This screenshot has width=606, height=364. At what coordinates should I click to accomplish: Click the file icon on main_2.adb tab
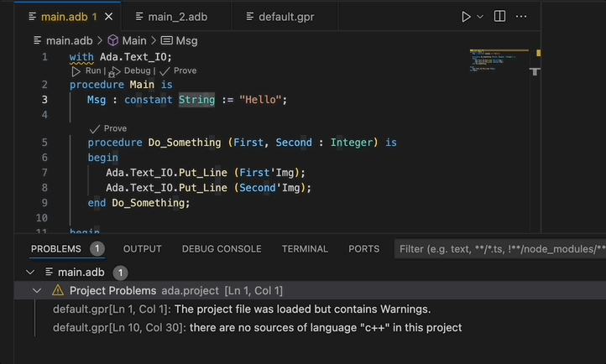pyautogui.click(x=139, y=17)
